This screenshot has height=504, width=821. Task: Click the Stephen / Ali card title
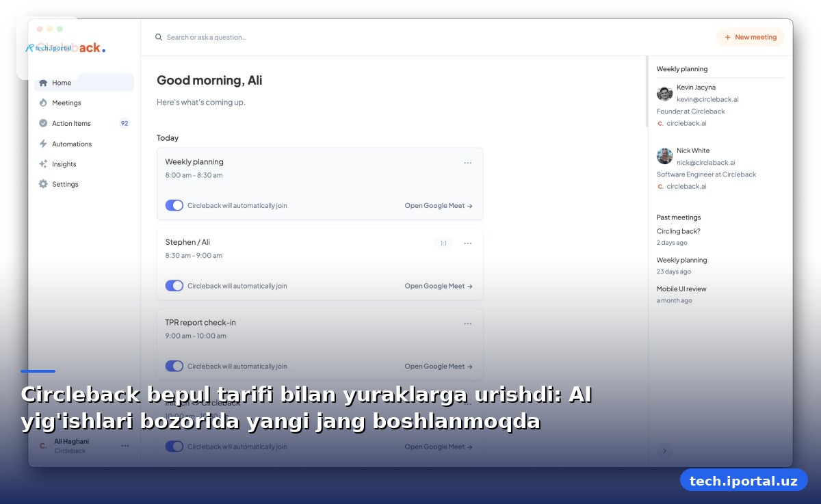click(x=187, y=242)
